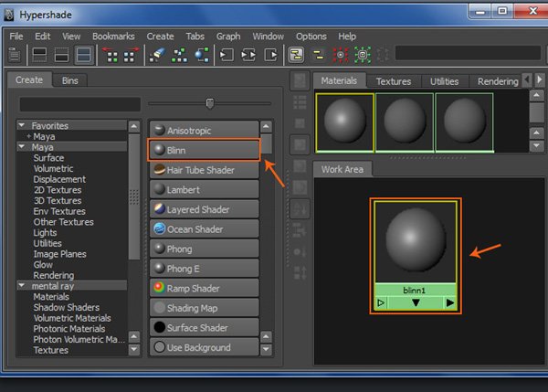Click blinn1 node's left outlined input triangle
Image resolution: width=548 pixels, height=392 pixels.
tap(381, 302)
